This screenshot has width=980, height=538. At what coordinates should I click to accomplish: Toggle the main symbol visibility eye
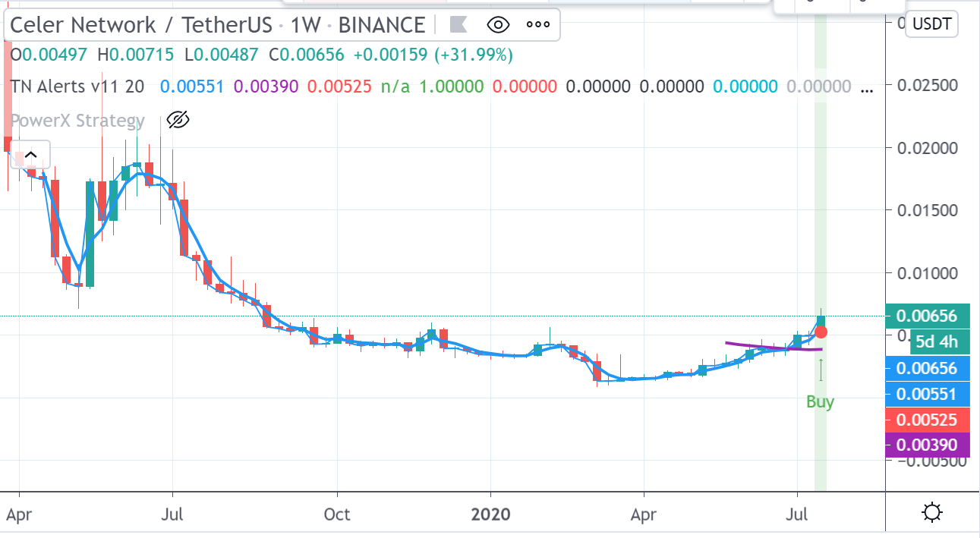point(498,25)
